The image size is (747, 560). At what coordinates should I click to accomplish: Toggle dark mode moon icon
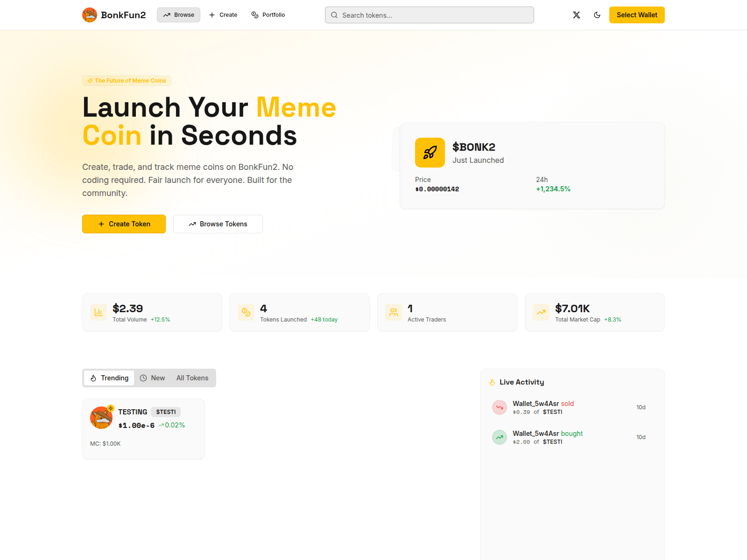(597, 15)
